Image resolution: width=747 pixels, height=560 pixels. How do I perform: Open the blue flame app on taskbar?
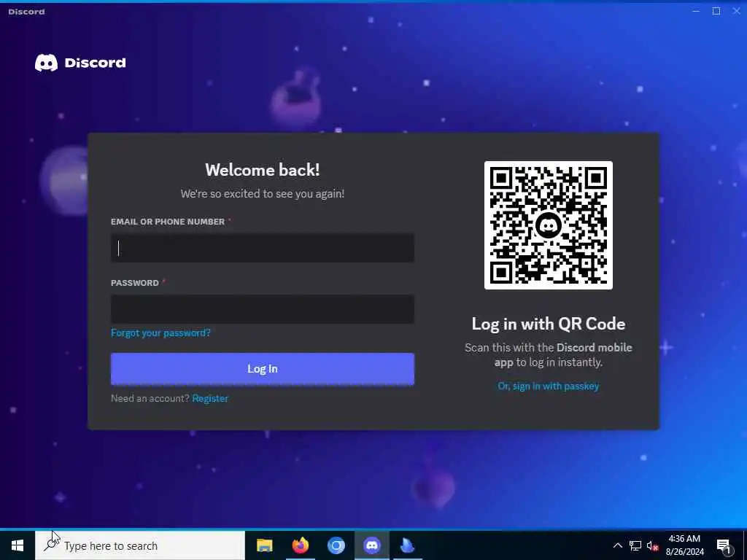point(407,545)
